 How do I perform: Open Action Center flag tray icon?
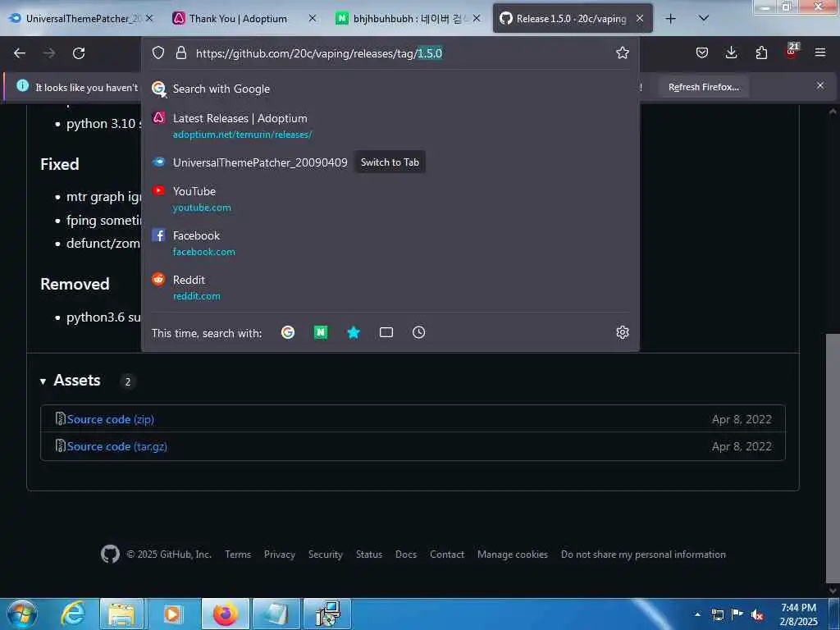(737, 614)
